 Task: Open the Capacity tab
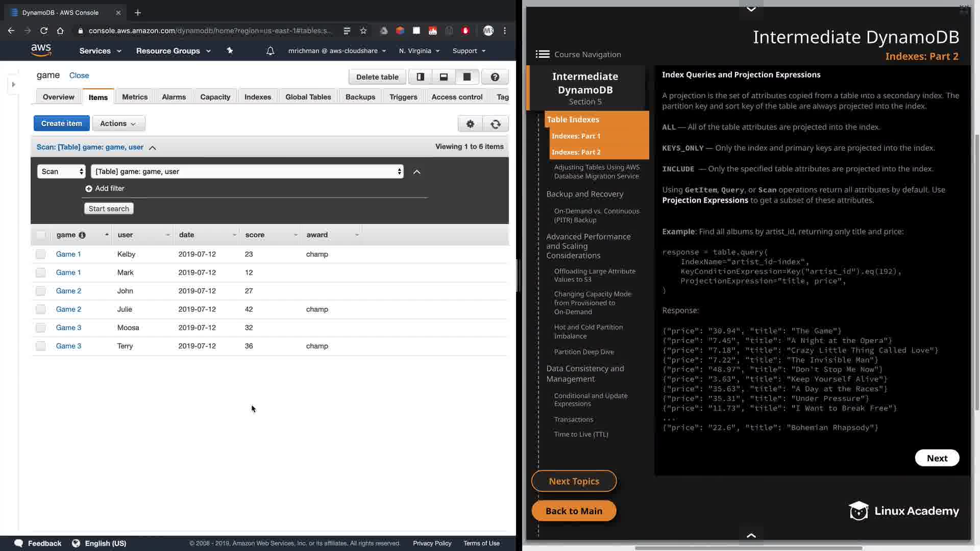point(215,97)
